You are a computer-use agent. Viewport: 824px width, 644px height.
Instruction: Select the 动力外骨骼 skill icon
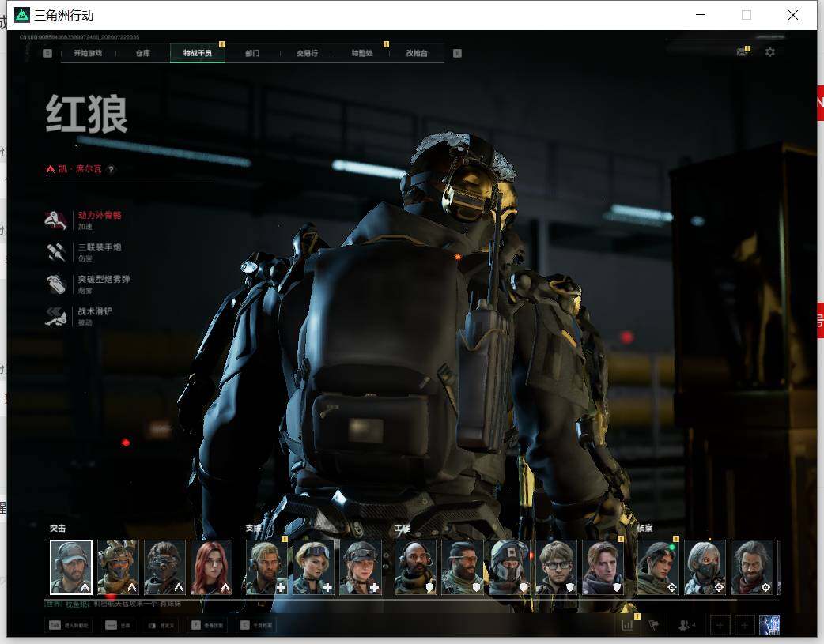[x=55, y=220]
